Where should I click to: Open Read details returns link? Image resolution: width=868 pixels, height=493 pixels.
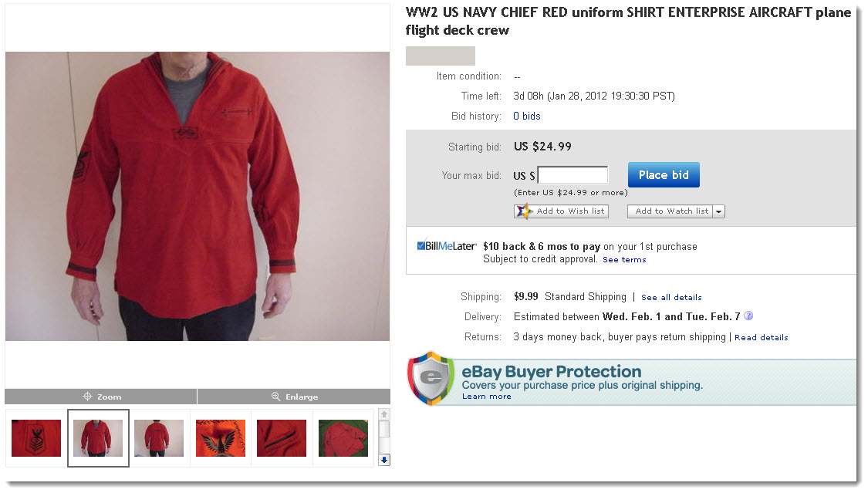click(762, 337)
